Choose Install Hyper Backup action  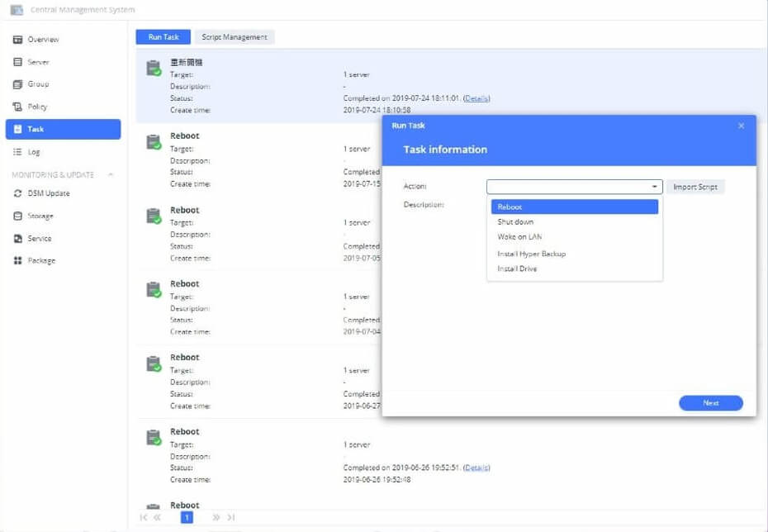point(575,254)
